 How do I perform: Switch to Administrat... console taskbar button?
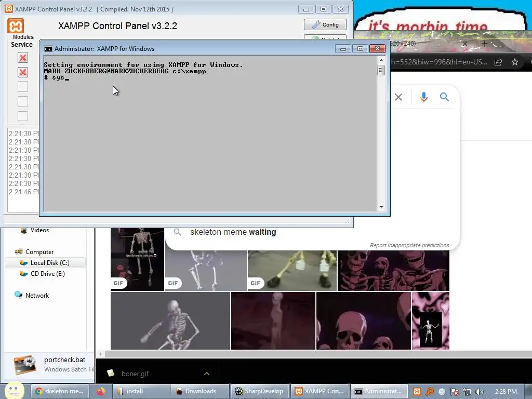(x=379, y=391)
